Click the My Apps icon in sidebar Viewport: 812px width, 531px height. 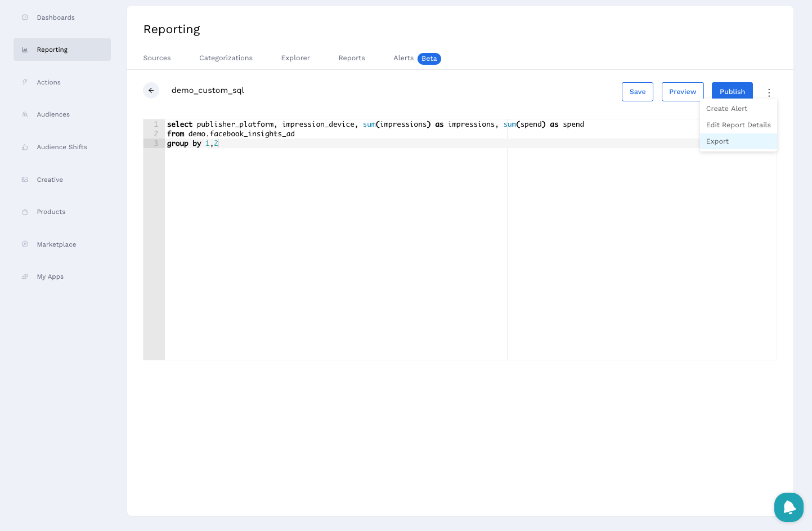(25, 276)
